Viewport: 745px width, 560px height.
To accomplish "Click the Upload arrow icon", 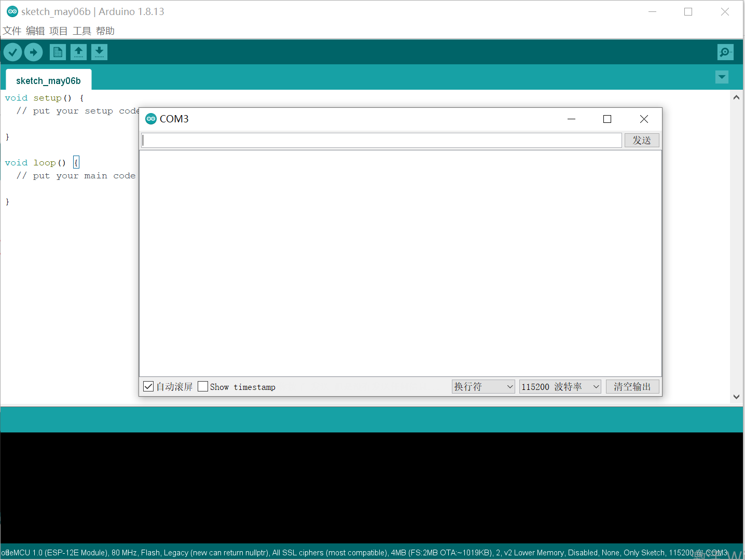I will (x=34, y=52).
